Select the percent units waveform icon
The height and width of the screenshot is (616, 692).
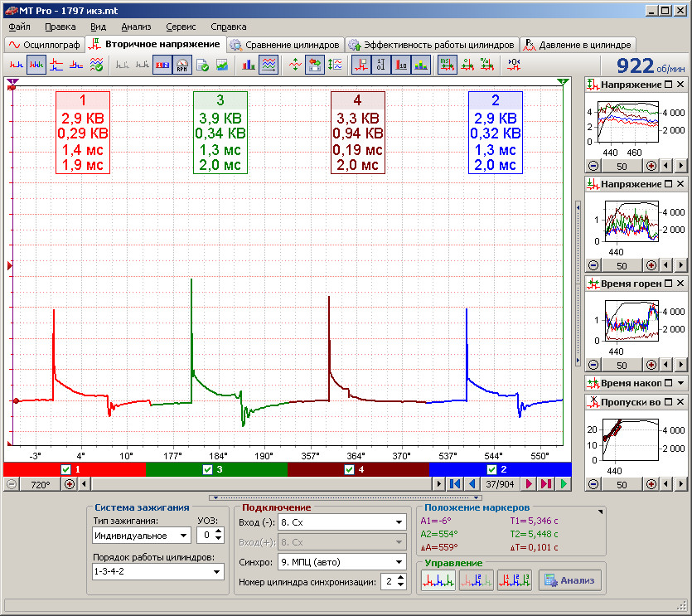pos(486,65)
